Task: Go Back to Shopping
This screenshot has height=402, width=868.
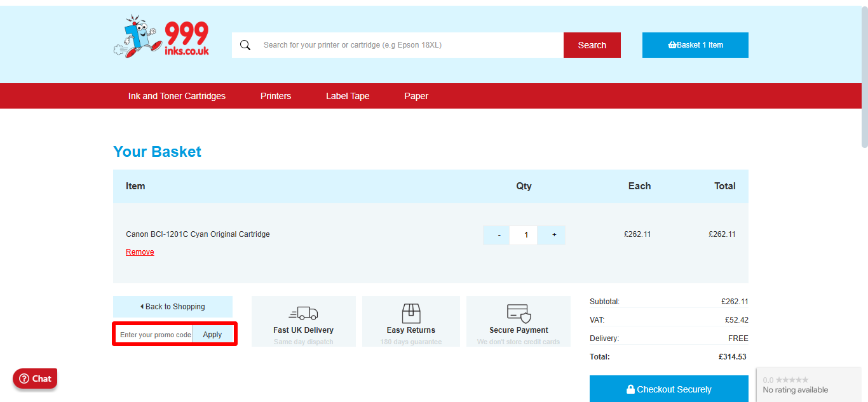Action: click(x=173, y=307)
